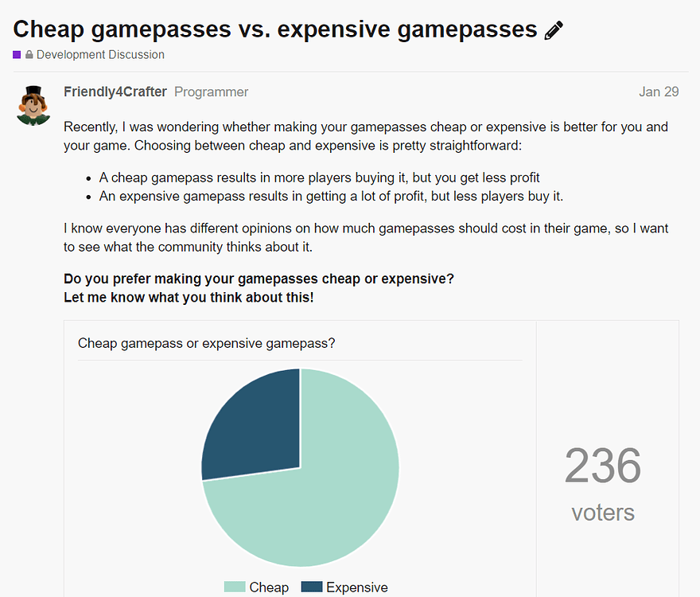Select the Expensive legend color swatch
The width and height of the screenshot is (700, 597).
[x=313, y=587]
